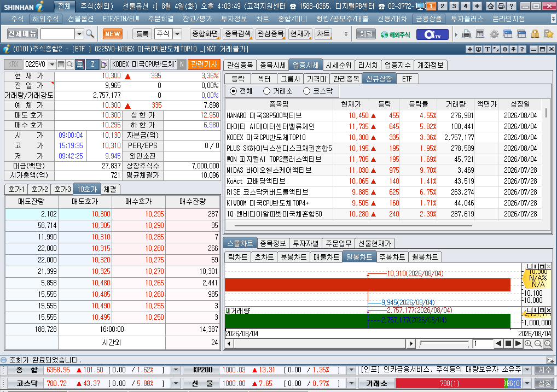Select the 전체 radio button
The image size is (557, 392).
click(x=234, y=91)
